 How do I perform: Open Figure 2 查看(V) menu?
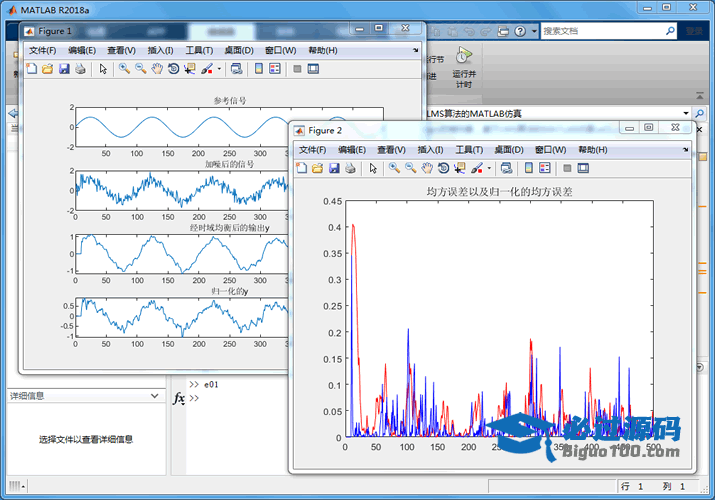tap(391, 149)
